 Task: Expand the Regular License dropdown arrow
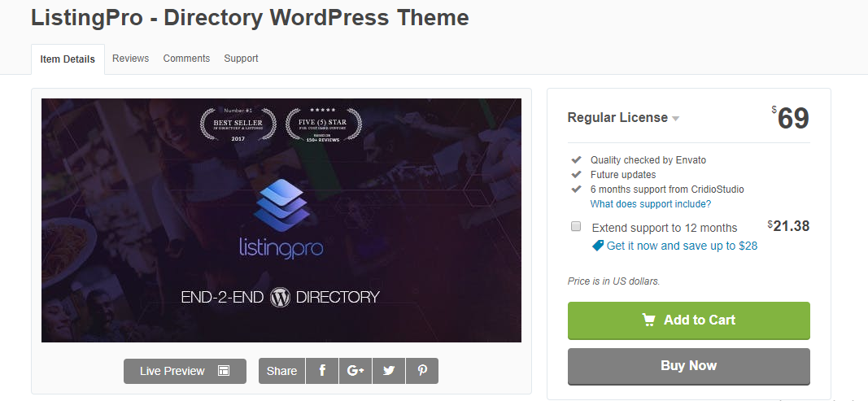675,119
